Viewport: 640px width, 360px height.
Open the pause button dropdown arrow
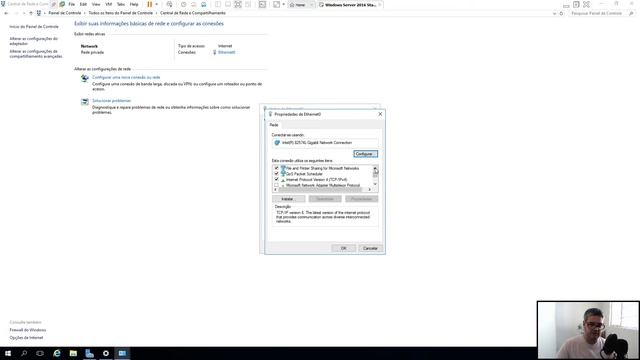[157, 4]
